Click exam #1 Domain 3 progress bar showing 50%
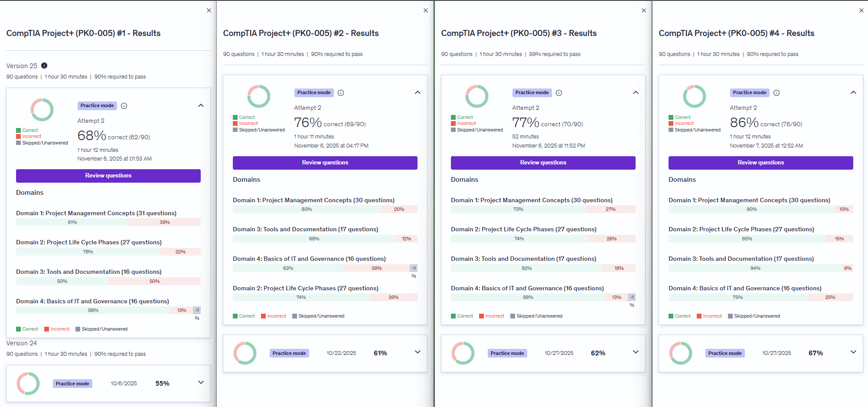 coord(108,281)
